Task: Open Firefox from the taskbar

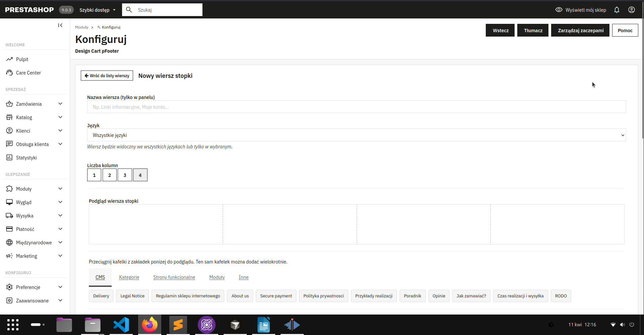Action: point(150,325)
